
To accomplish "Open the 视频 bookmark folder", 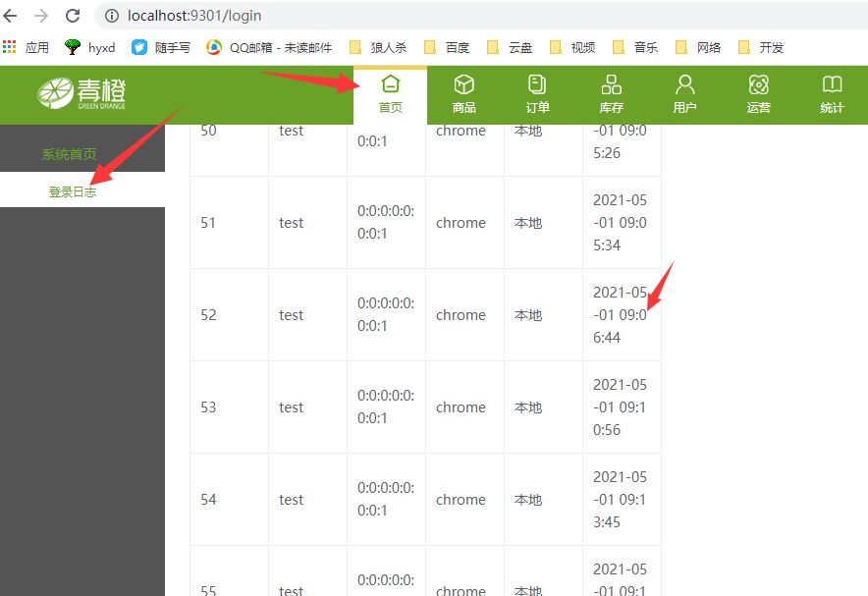I will (572, 47).
